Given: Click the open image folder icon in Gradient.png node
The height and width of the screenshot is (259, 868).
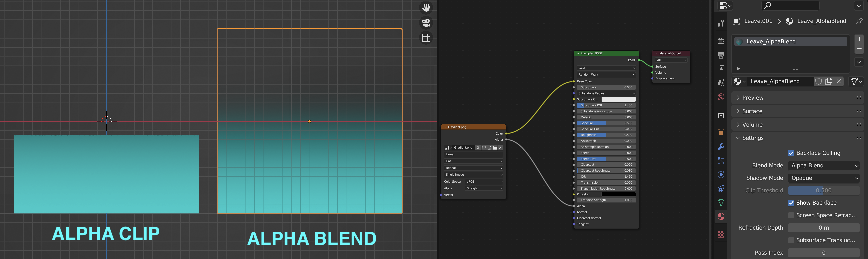Looking at the screenshot, I should tap(495, 148).
